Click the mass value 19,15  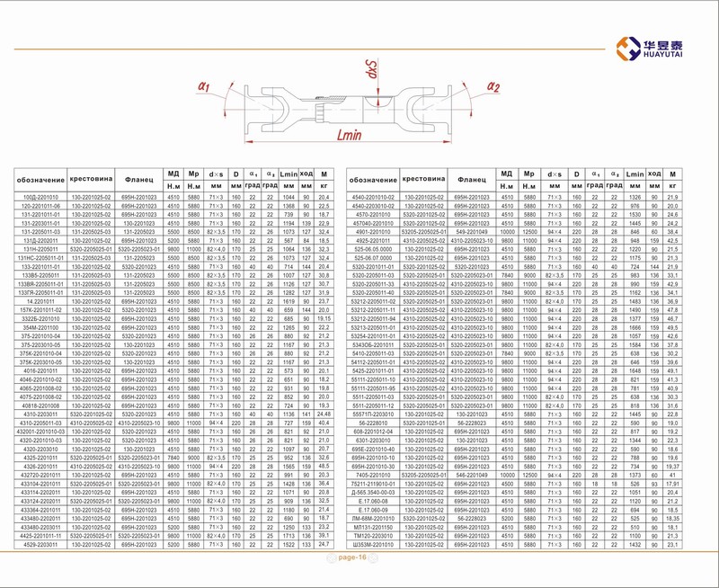pos(324,319)
